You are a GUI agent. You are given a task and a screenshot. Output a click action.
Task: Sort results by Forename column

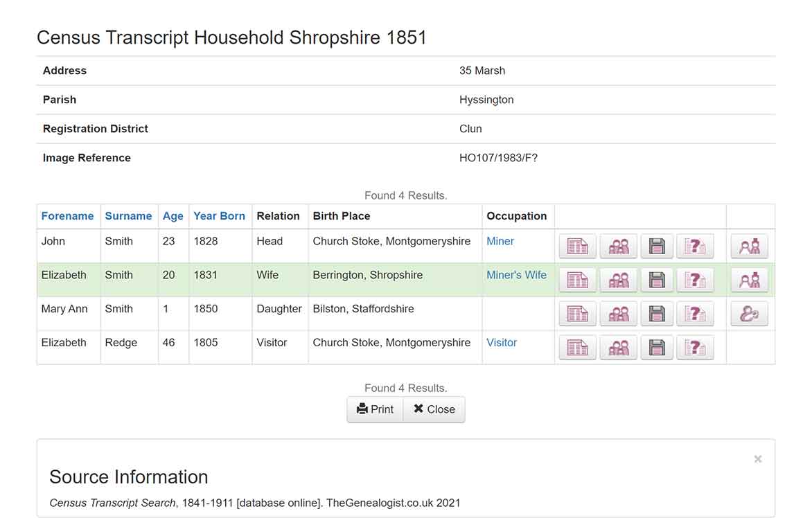pyautogui.click(x=67, y=216)
